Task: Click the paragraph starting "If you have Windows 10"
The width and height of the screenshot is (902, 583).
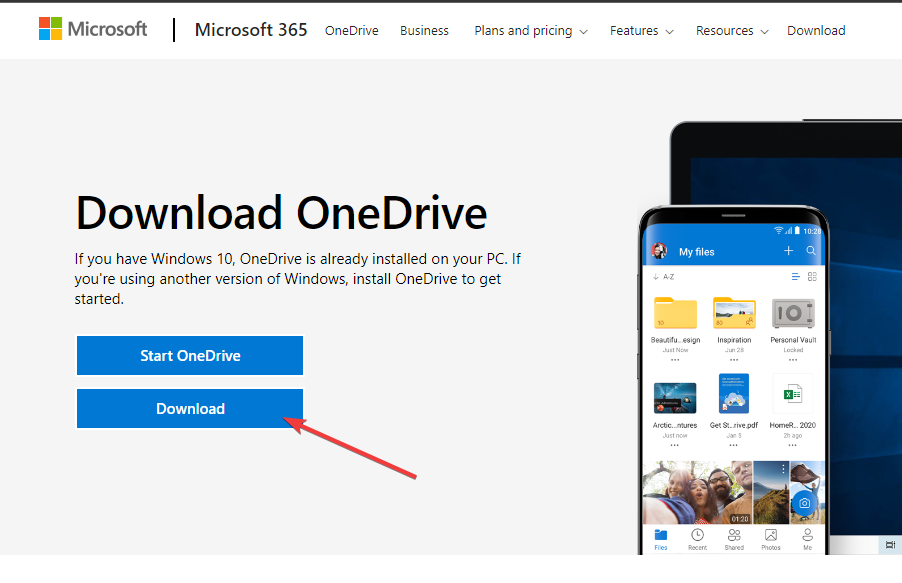Action: pos(297,279)
